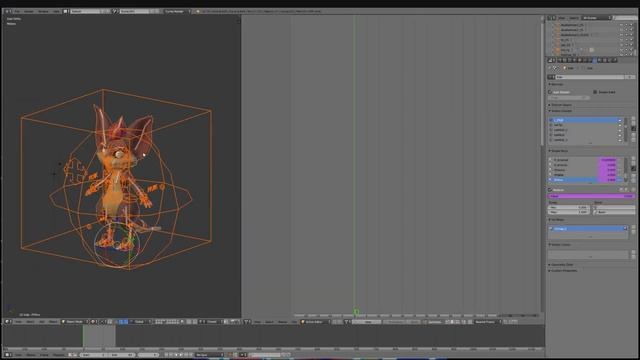Viewport: 640px width, 360px height.
Task: Click the shape key Value slider
Action: tap(591, 196)
